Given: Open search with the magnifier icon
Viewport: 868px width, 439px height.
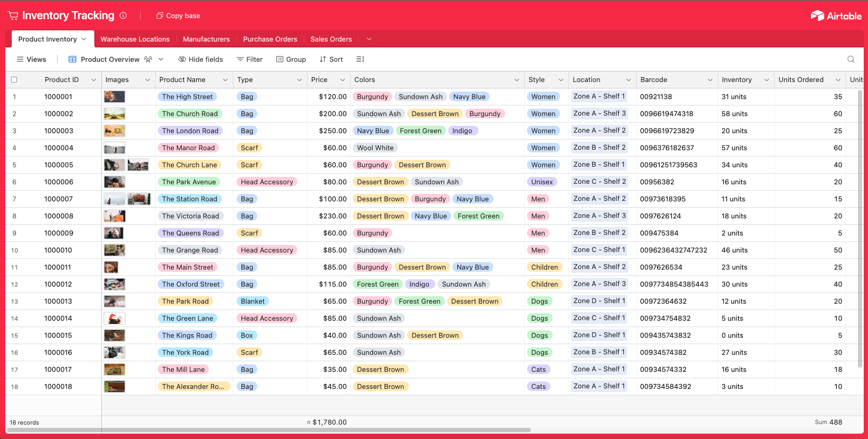Looking at the screenshot, I should click(851, 59).
